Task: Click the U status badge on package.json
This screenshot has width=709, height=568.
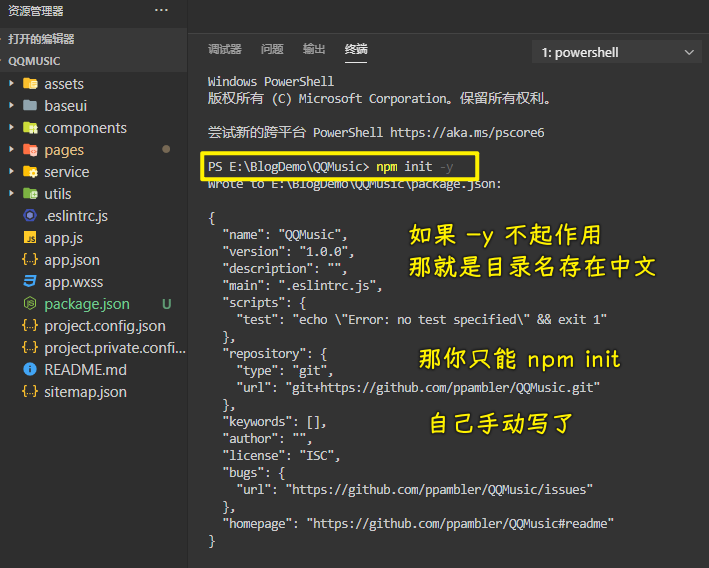Action: (166, 304)
